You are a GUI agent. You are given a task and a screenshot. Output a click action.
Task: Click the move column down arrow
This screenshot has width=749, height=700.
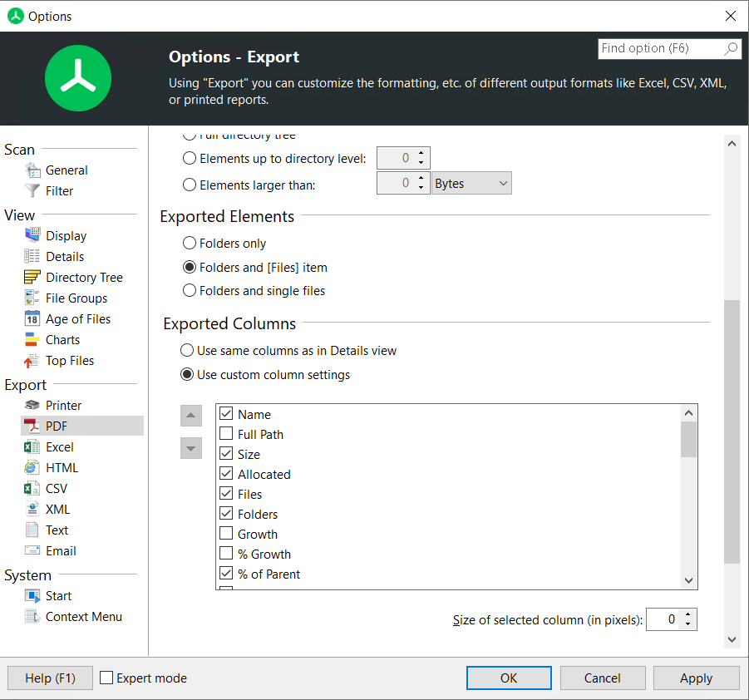pyautogui.click(x=190, y=448)
